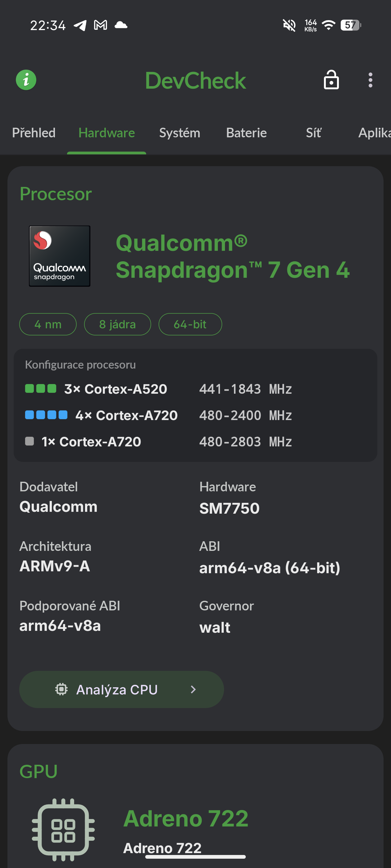The height and width of the screenshot is (868, 391).
Task: Tap the chip icon inside Analýza CPU button
Action: (62, 689)
